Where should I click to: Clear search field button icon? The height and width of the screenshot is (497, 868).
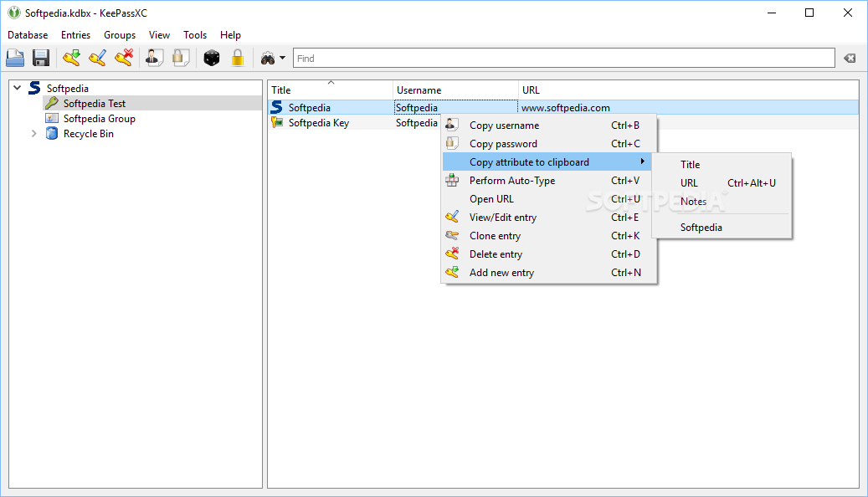click(850, 58)
